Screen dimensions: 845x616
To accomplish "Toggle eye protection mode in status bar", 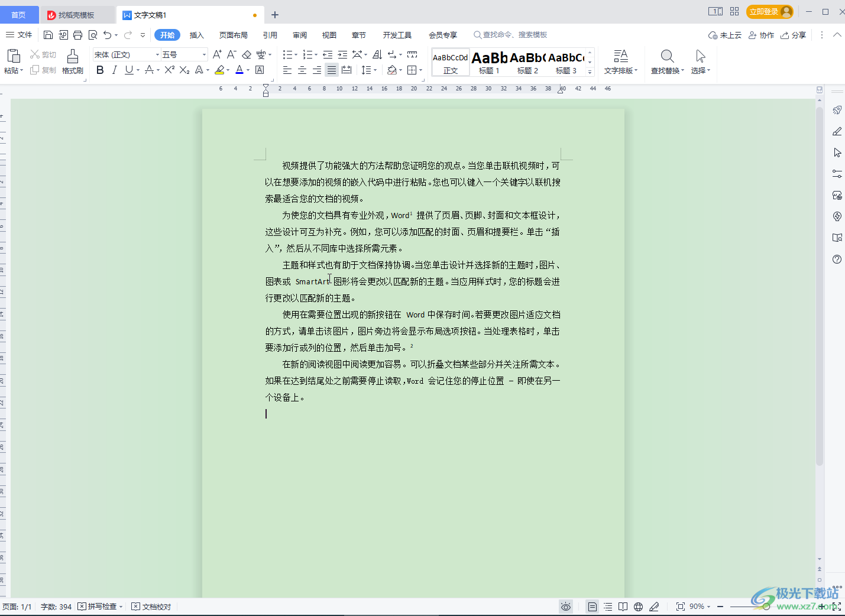I will tap(566, 607).
